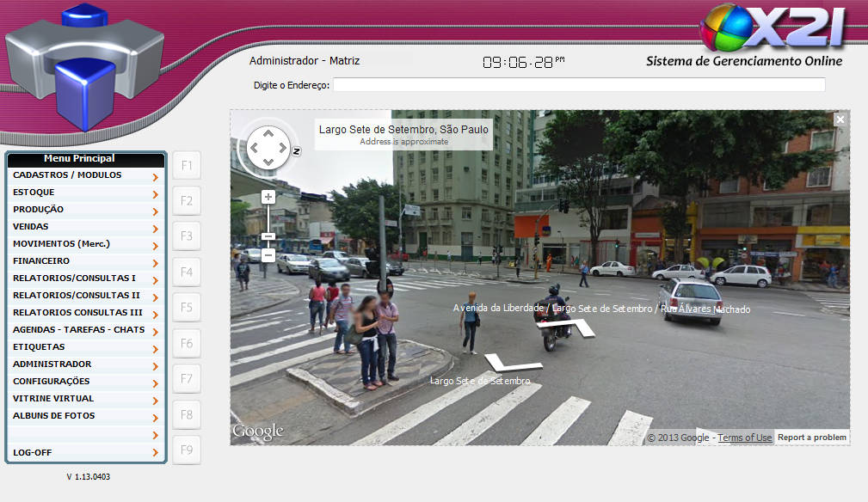Pan Street View down with the bottom arrow
Image resolution: width=868 pixels, height=502 pixels.
(x=269, y=162)
